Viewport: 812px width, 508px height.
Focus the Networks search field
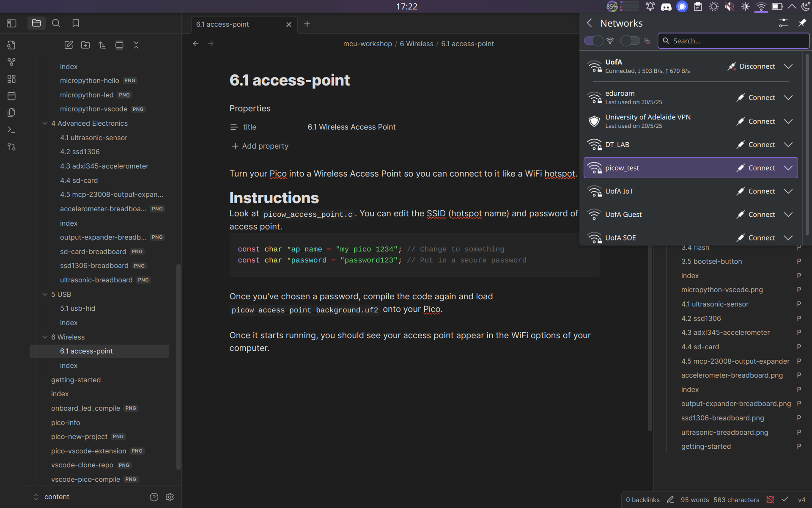[x=733, y=41]
